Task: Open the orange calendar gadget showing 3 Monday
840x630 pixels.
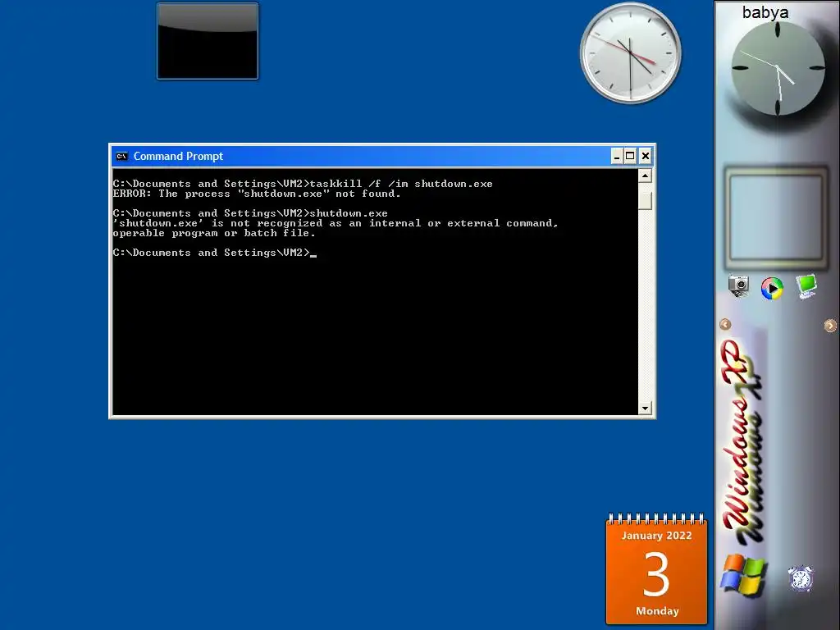Action: pos(657,569)
